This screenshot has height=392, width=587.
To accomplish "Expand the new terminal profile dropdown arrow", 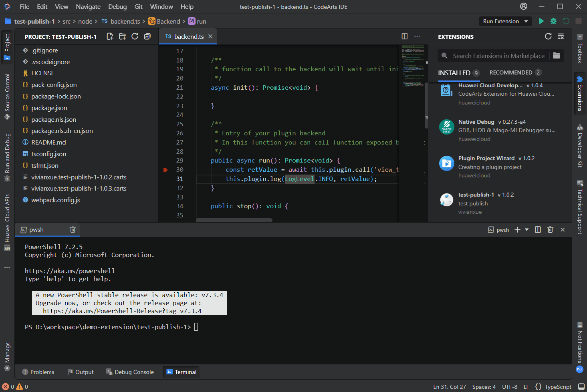I will 526,229.
